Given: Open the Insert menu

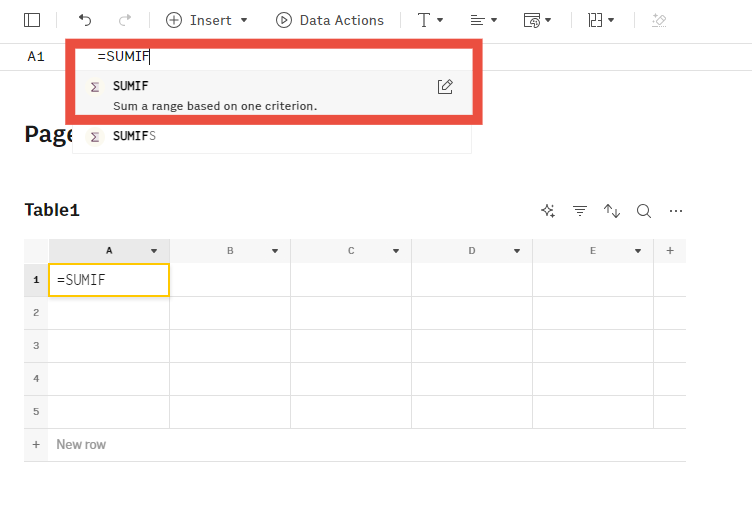Looking at the screenshot, I should (207, 20).
